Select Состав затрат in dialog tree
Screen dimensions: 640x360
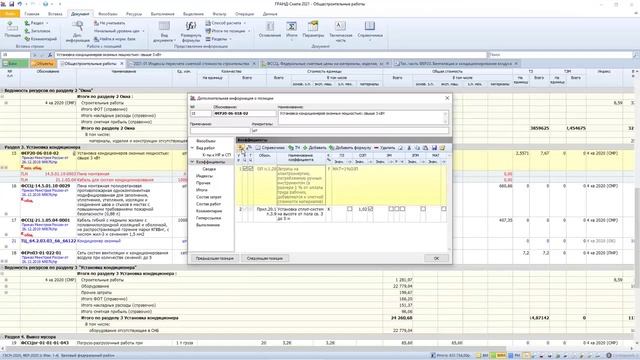[209, 197]
